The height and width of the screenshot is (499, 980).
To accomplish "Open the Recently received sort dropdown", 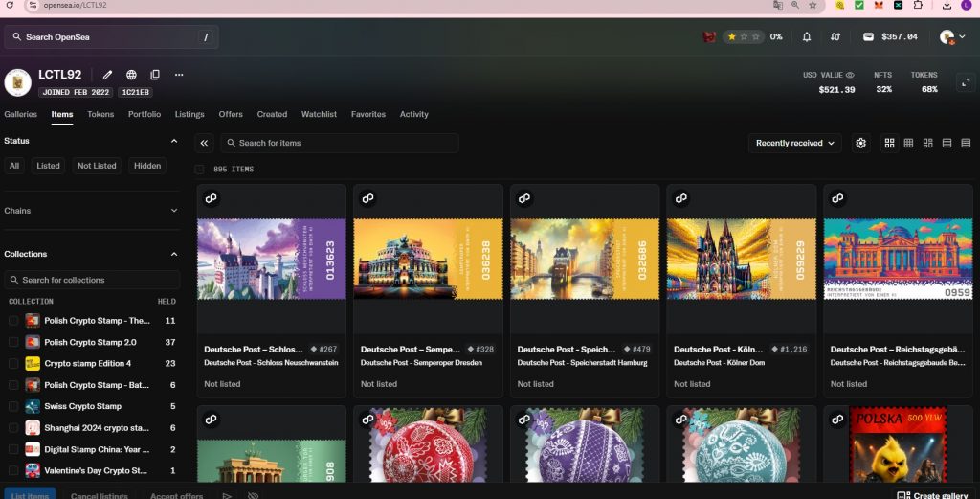I will 794,143.
